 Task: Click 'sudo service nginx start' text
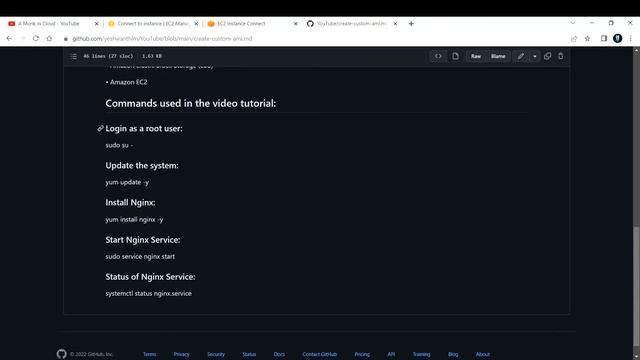click(x=140, y=257)
